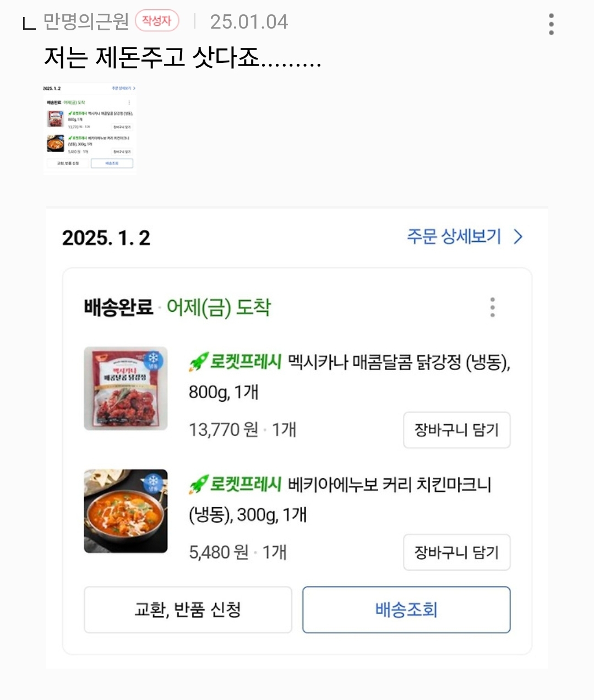This screenshot has height=700, width=594.
Task: Open the 베키아에누보 커리 치킨마크니 product title
Action: point(389,485)
